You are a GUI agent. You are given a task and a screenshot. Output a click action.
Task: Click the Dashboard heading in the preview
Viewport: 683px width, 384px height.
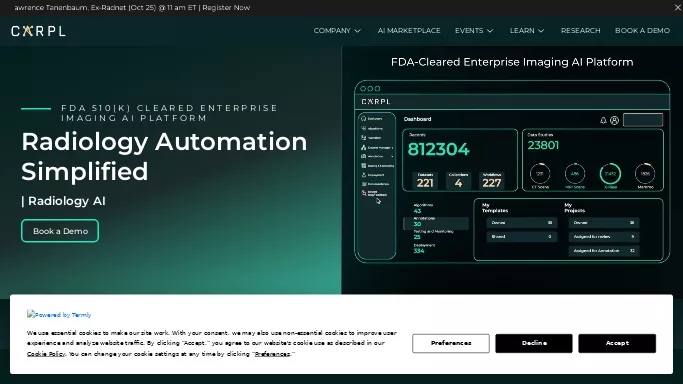point(417,119)
